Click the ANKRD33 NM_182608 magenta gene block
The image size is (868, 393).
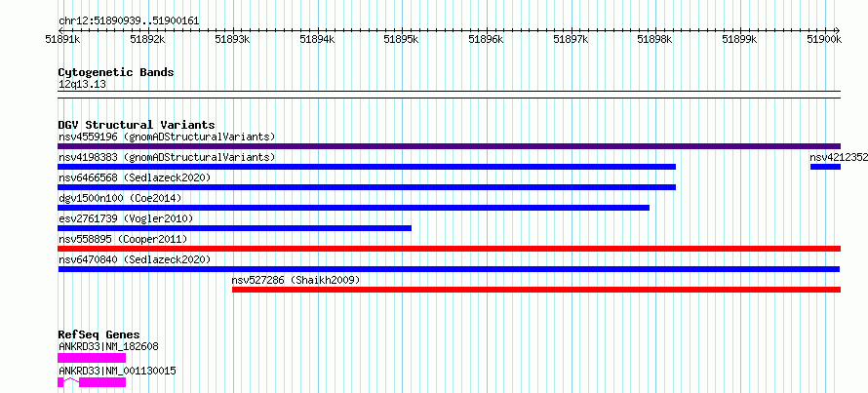pyautogui.click(x=92, y=358)
